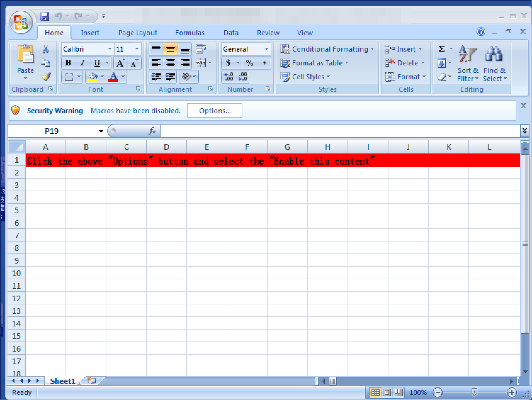Screen dimensions: 532x400
Task: Click the Increase Decimal icon
Action: [228, 77]
